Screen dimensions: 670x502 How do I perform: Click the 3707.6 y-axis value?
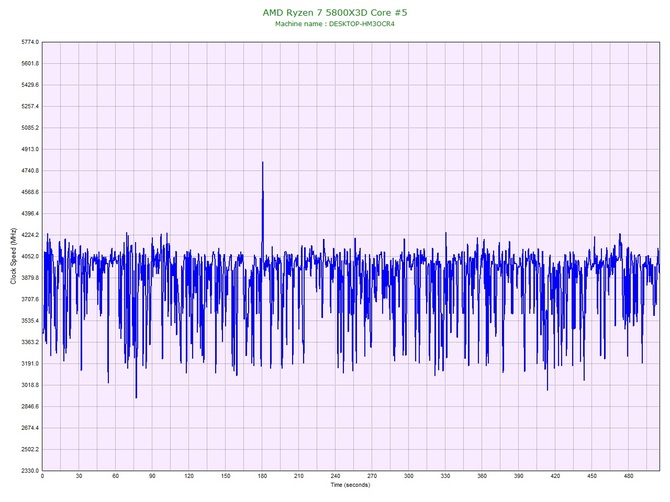(x=30, y=299)
